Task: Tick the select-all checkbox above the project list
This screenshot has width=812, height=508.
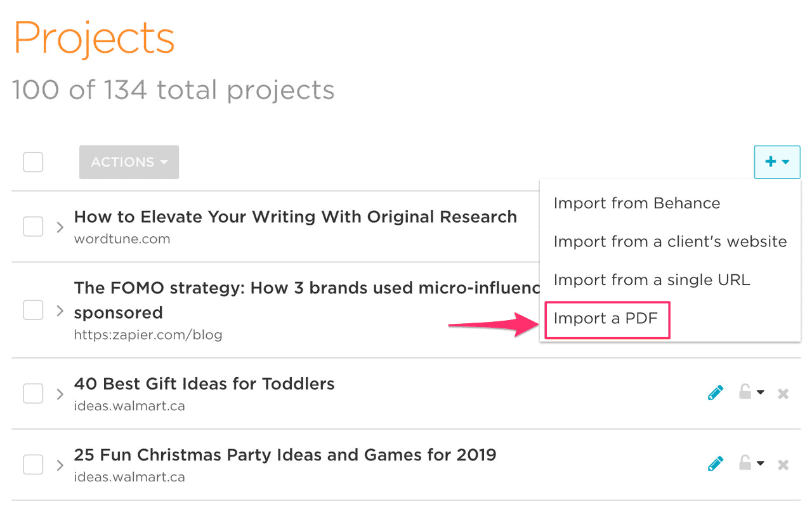Action: pos(33,162)
